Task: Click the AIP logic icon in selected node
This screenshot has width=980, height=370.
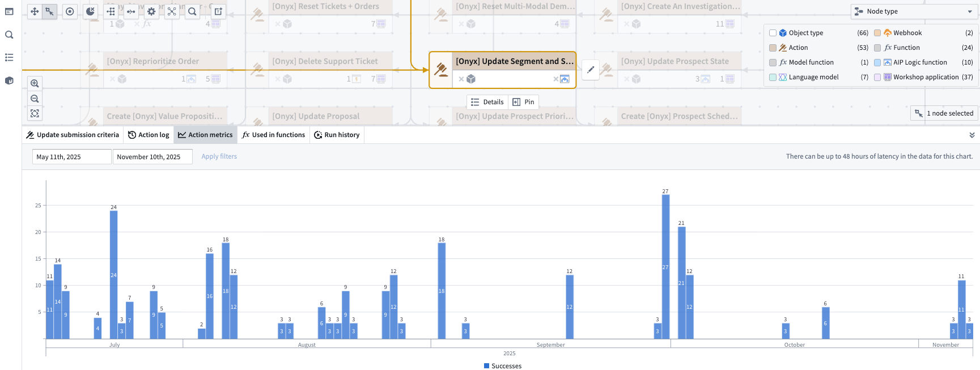Action: point(565,79)
